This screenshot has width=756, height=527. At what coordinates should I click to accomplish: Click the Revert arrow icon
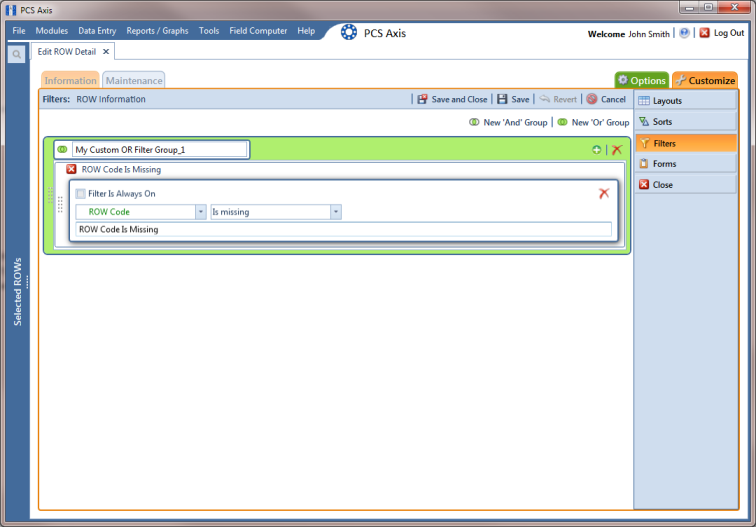(544, 99)
